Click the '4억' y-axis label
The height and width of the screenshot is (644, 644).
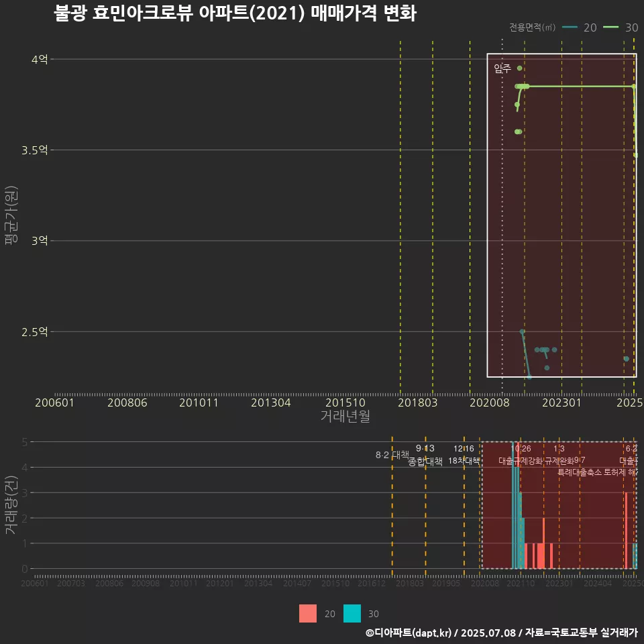point(40,60)
